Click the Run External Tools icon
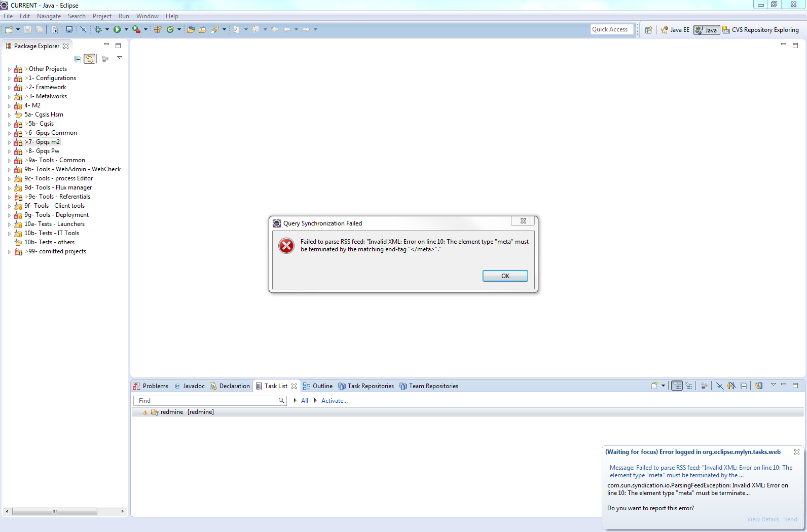Screen dimensions: 807x532 136,29
